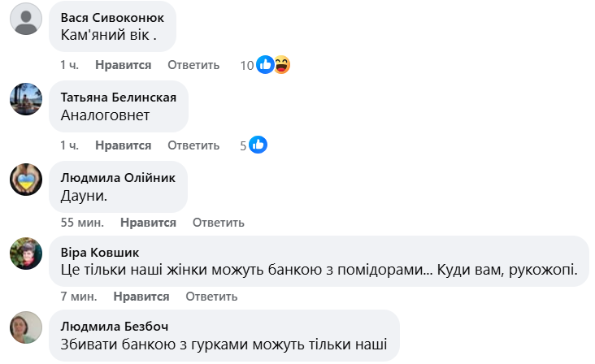
Task: Click the like reaction icon on Татьяна Белинская's comment
Action: pos(258,145)
